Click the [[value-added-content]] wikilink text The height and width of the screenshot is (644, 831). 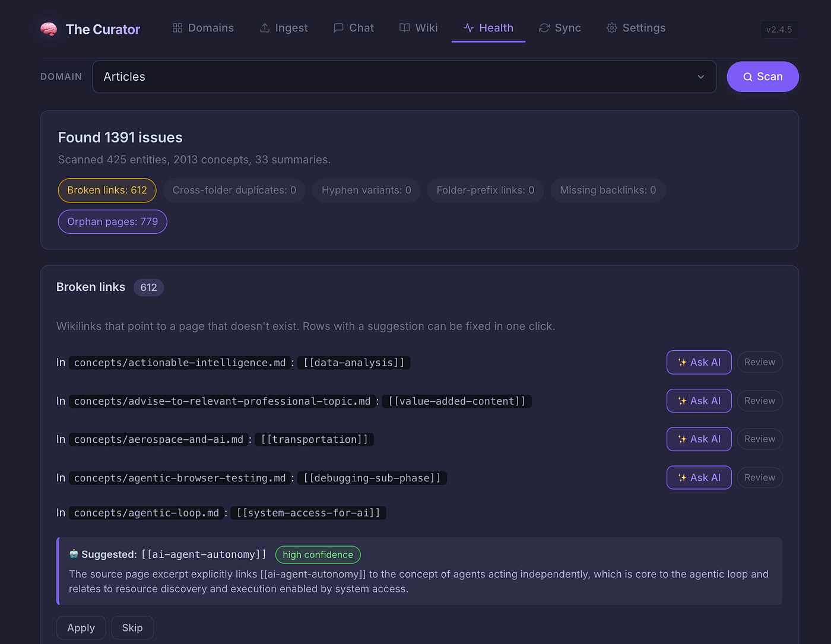457,401
